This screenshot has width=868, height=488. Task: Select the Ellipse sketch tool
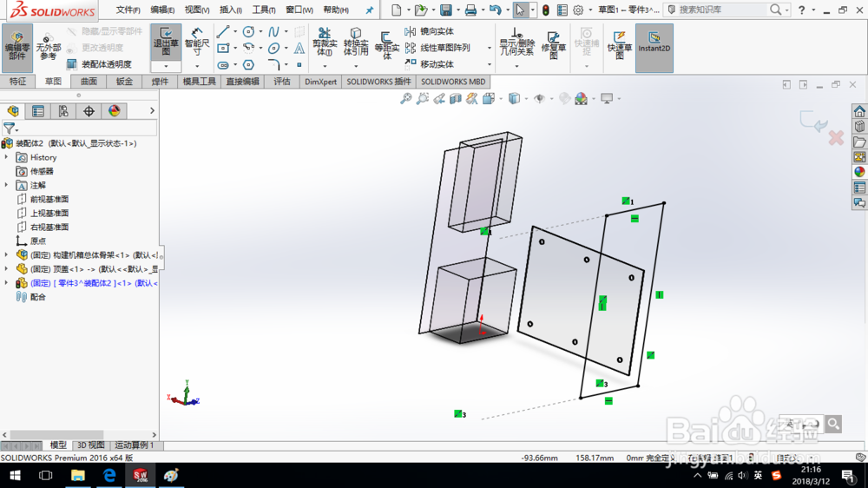(x=273, y=48)
